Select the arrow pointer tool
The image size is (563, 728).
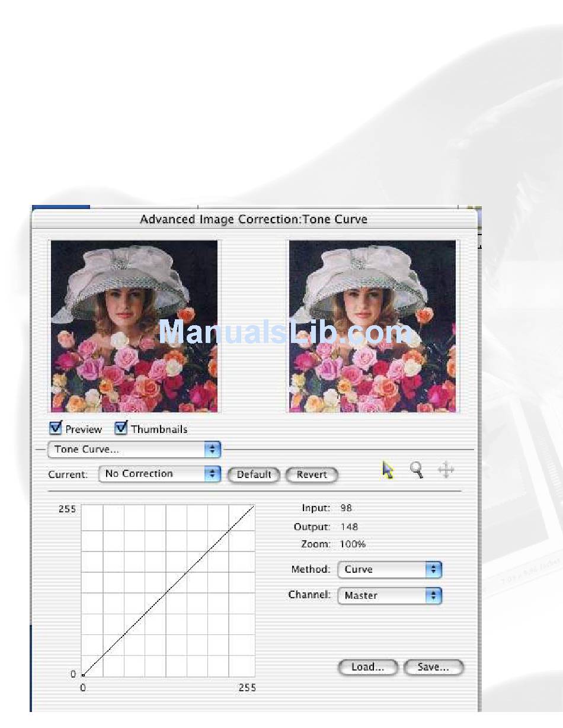[388, 471]
